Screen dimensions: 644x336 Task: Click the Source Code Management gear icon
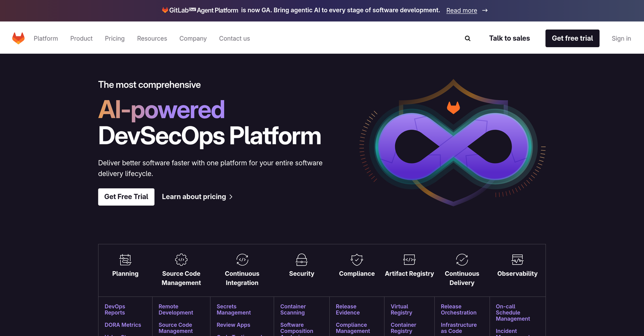coord(181,259)
